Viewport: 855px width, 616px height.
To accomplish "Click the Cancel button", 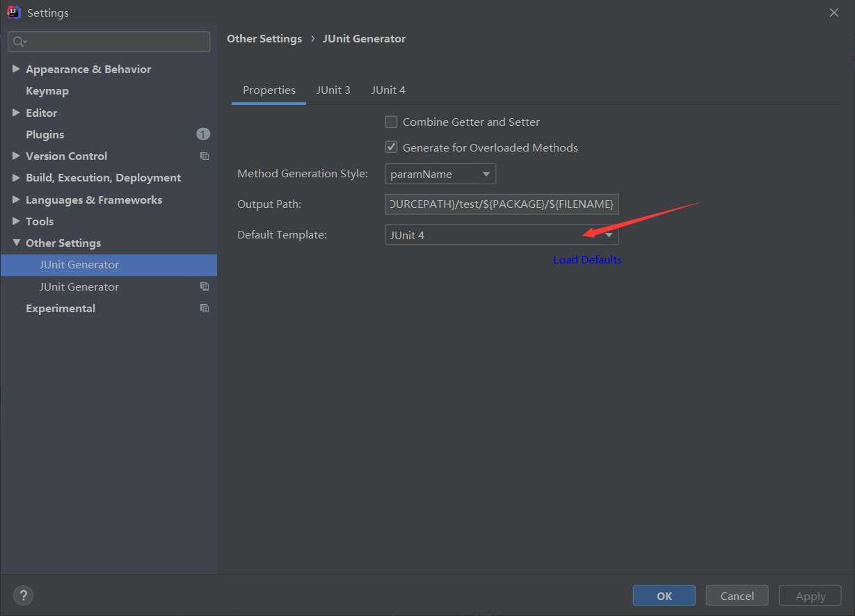I will point(737,596).
